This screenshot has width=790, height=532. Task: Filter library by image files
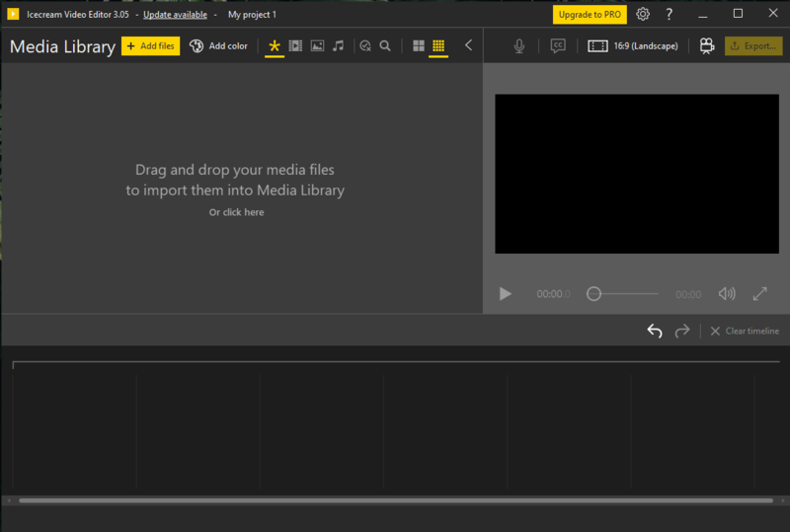coord(317,45)
